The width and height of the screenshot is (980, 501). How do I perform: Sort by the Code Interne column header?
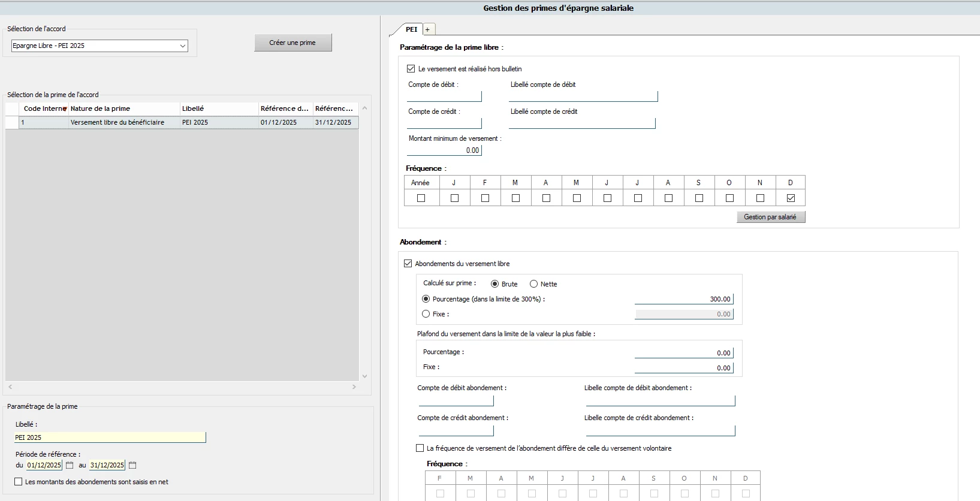[44, 108]
